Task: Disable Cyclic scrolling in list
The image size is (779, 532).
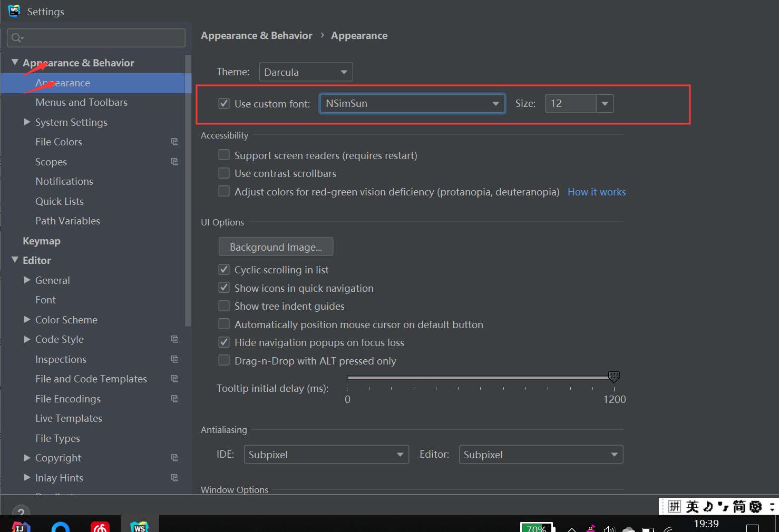Action: [224, 270]
